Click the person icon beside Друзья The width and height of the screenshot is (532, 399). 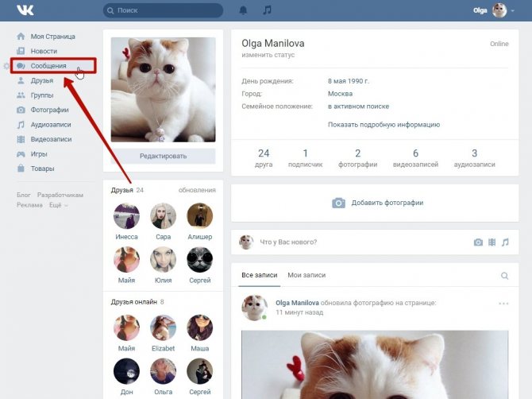tap(21, 80)
